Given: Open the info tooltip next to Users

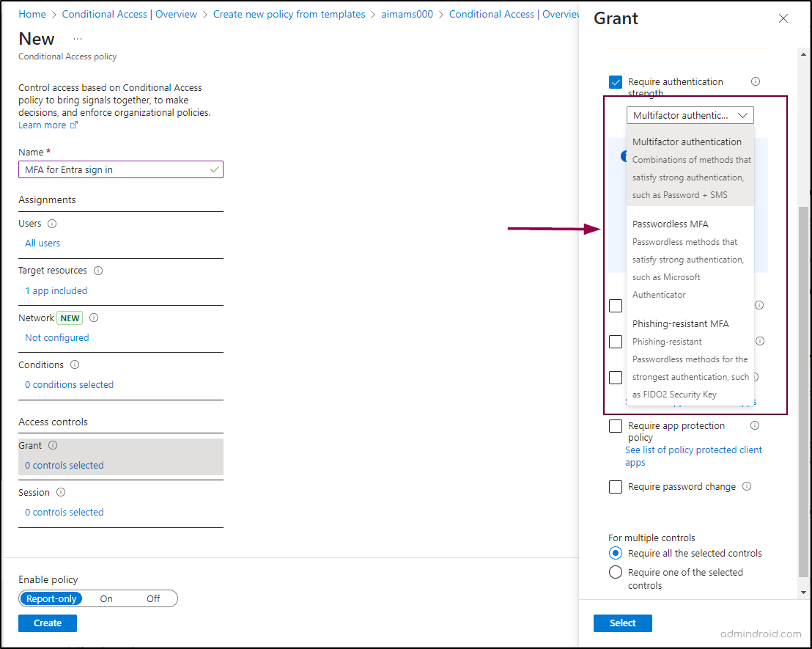Looking at the screenshot, I should 52,223.
